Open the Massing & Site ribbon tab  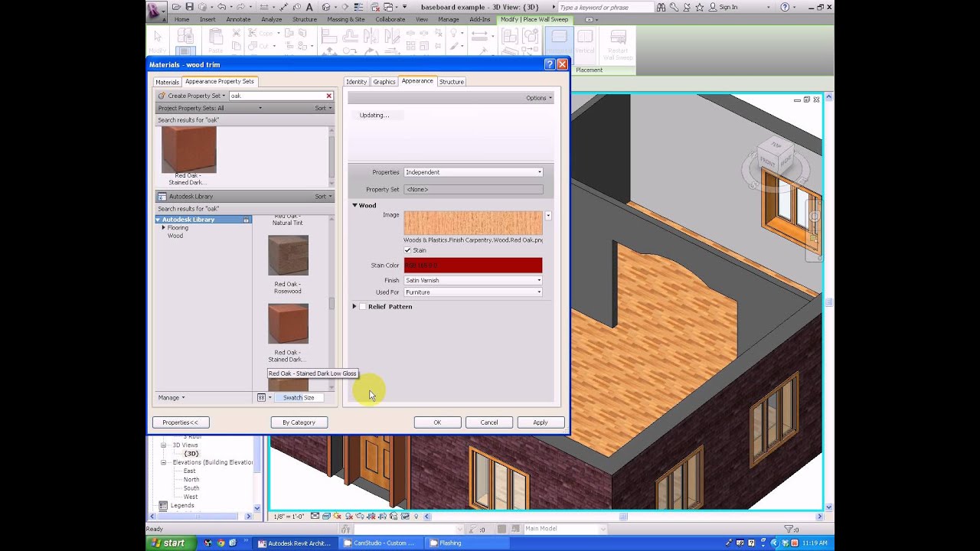click(x=346, y=19)
